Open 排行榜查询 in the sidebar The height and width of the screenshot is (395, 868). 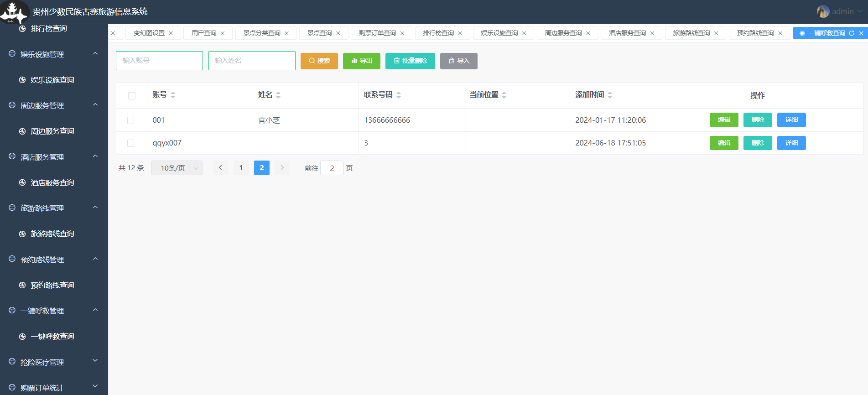(49, 29)
